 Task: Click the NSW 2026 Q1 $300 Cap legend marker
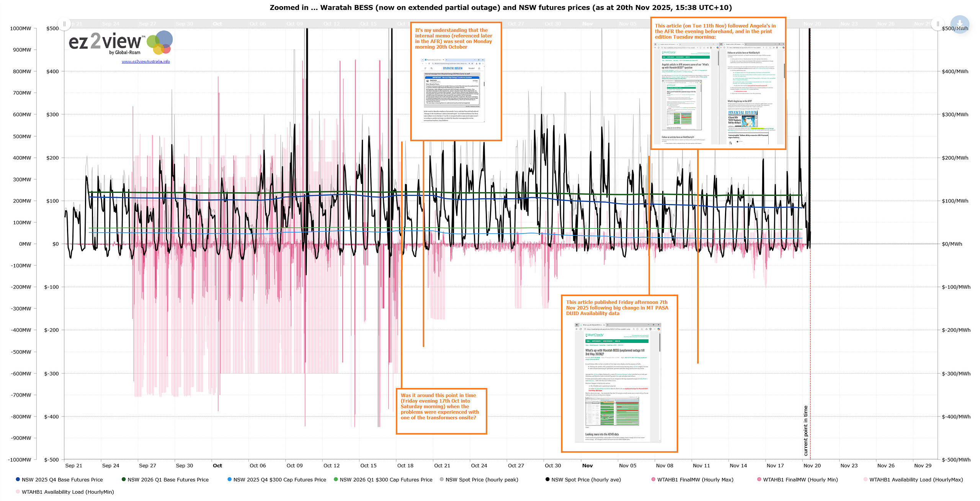coord(336,479)
